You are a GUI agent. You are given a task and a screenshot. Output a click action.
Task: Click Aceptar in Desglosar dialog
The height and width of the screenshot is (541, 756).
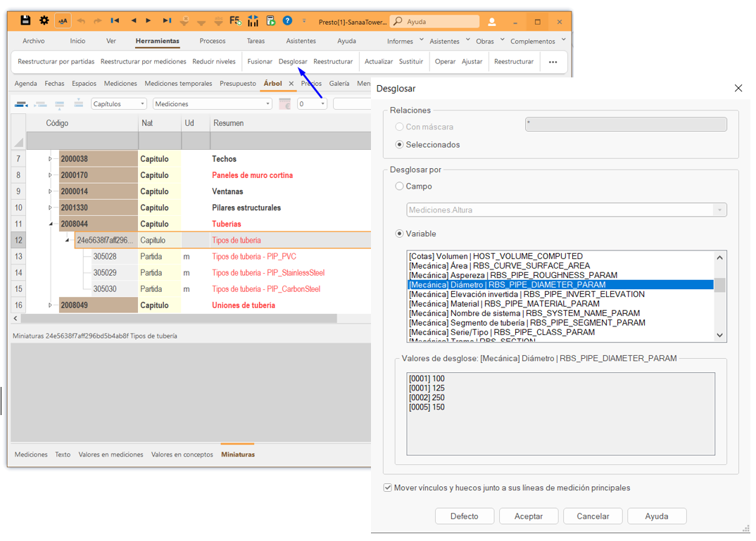[x=529, y=516]
